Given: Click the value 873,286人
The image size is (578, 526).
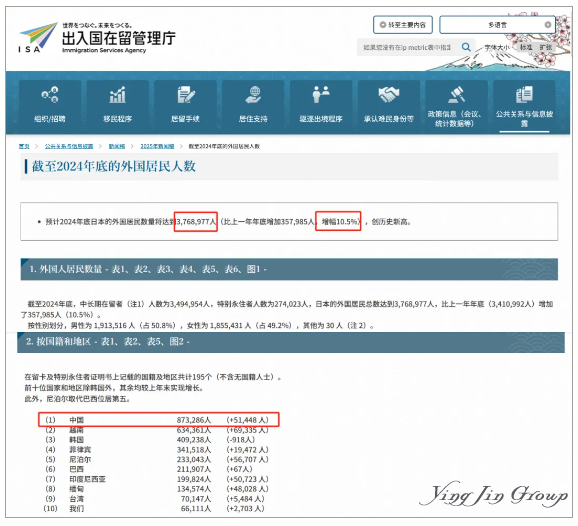Looking at the screenshot, I should 194,420.
